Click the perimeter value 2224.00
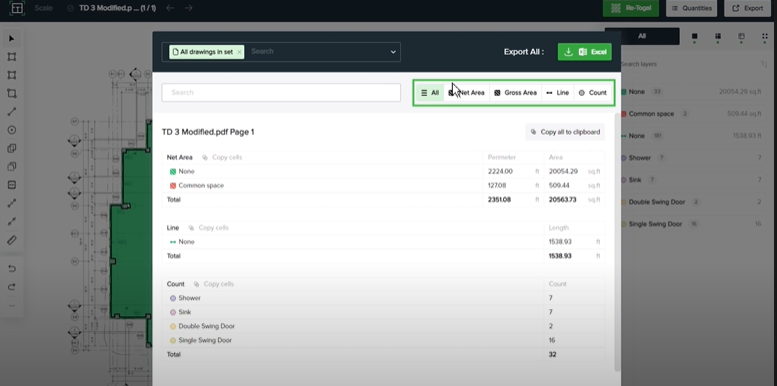Image resolution: width=777 pixels, height=386 pixels. click(500, 171)
